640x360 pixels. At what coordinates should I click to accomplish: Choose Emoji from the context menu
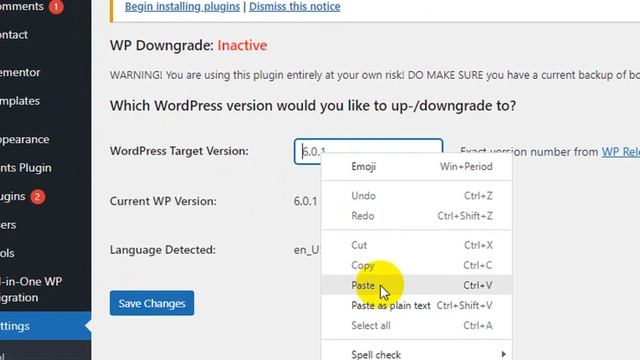point(416,167)
